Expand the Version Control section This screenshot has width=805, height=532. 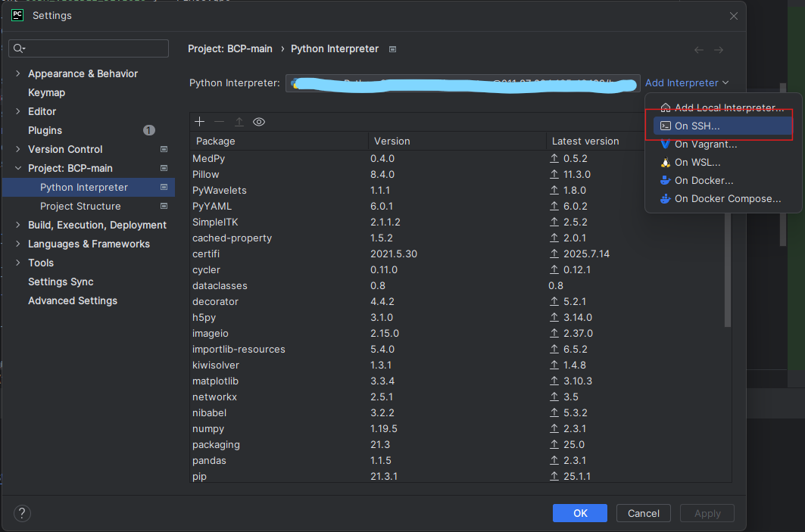tap(18, 149)
